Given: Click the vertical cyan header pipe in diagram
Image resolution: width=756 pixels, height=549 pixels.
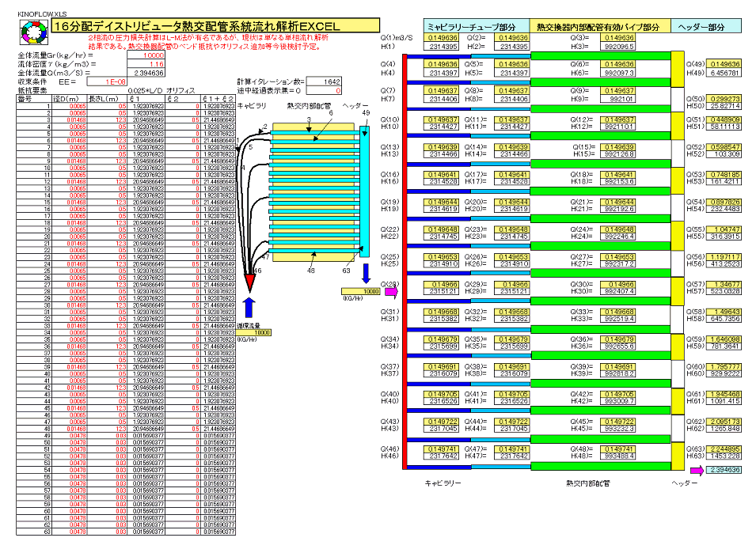Looking at the screenshot, I should 364,188.
